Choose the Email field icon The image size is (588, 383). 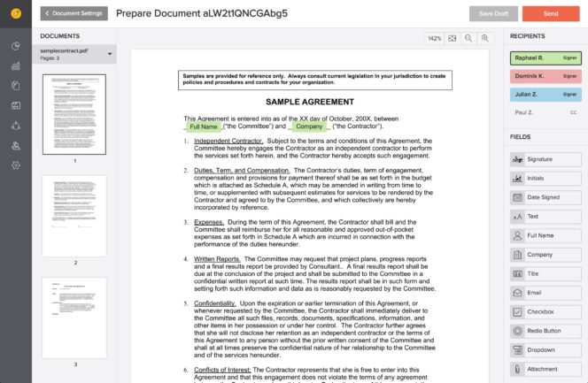(517, 293)
